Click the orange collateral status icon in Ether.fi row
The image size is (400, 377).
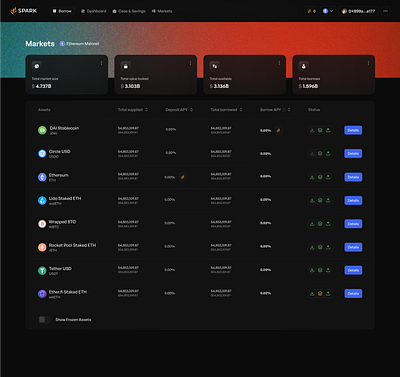[320, 294]
